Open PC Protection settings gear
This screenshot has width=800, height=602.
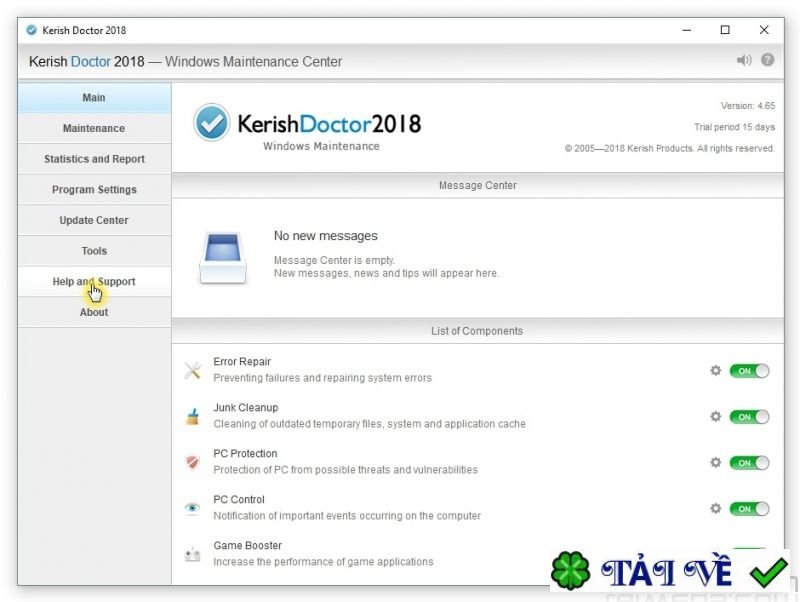pos(716,462)
